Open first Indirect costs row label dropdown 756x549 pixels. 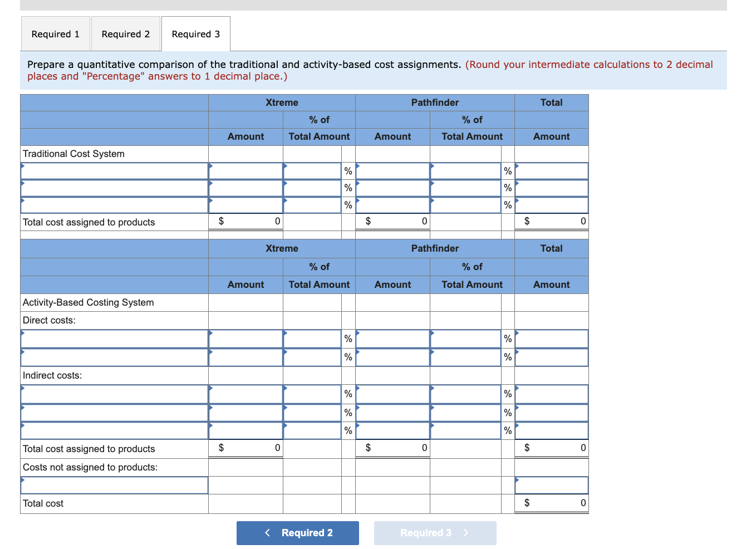(x=115, y=394)
